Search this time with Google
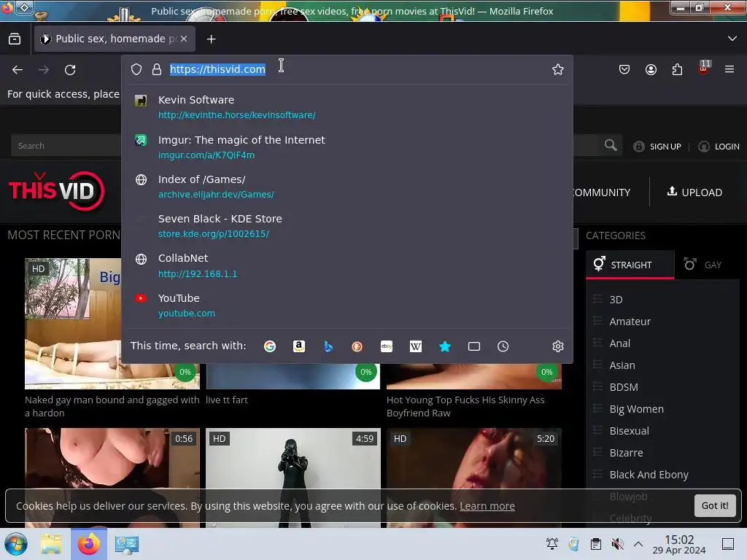Screen dimensions: 747x560 [x=270, y=346]
